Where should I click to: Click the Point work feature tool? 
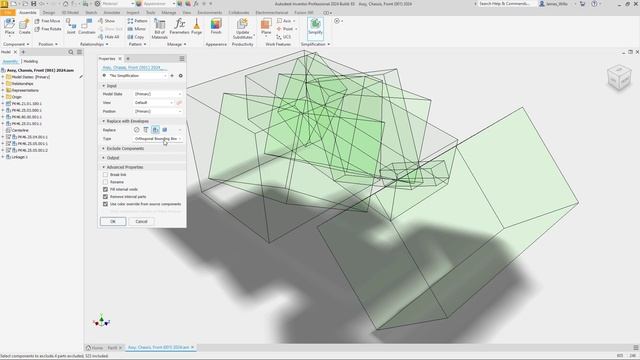pos(286,29)
